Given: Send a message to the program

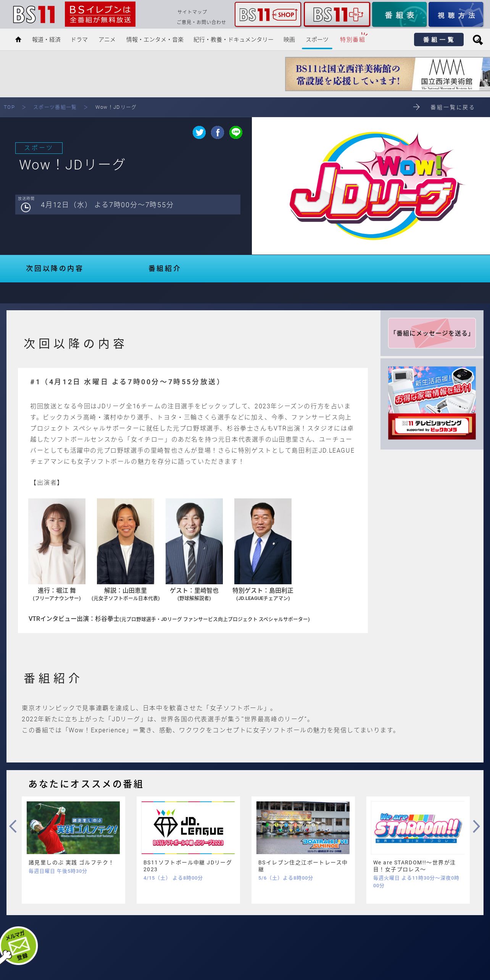Looking at the screenshot, I should click(x=432, y=333).
